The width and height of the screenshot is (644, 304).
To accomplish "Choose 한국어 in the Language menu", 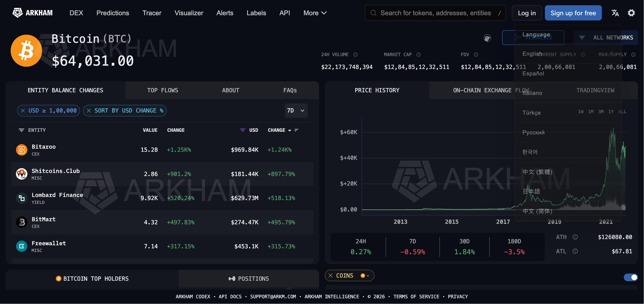I will point(568,152).
